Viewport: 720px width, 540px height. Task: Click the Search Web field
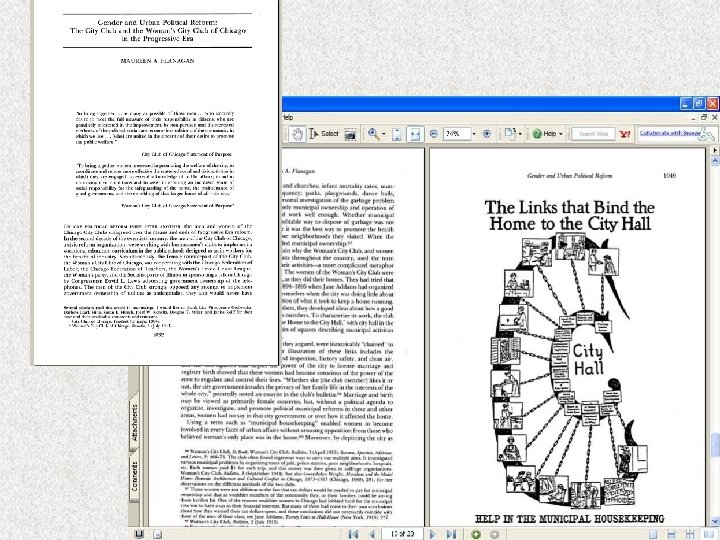pyautogui.click(x=593, y=134)
